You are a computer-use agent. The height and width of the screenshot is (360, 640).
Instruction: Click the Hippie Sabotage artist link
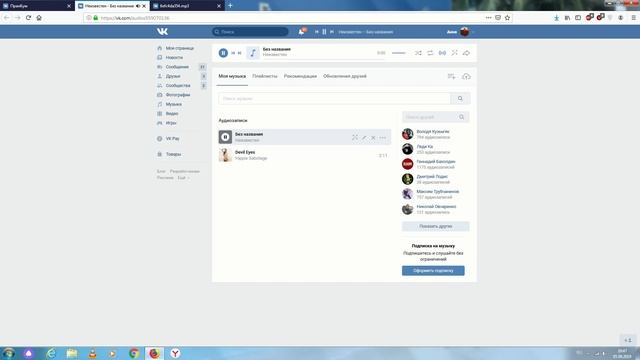click(251, 158)
